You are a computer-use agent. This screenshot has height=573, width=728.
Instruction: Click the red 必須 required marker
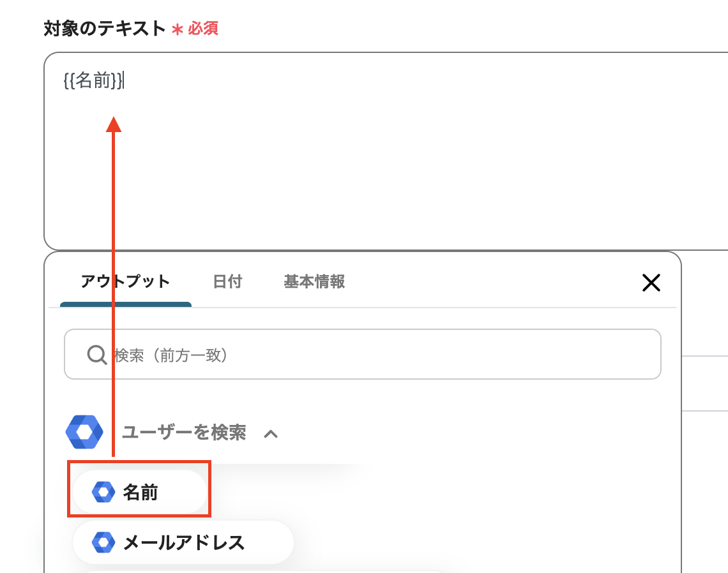[203, 29]
